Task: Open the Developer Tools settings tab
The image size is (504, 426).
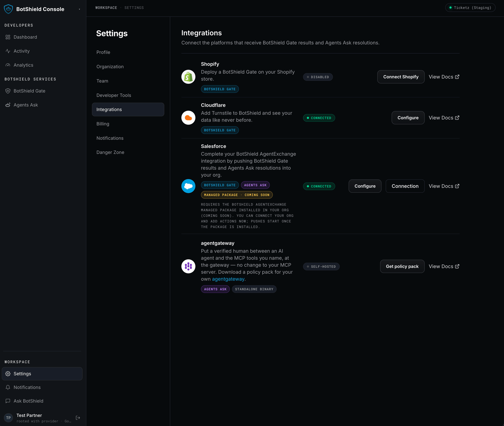Action: tap(128, 95)
